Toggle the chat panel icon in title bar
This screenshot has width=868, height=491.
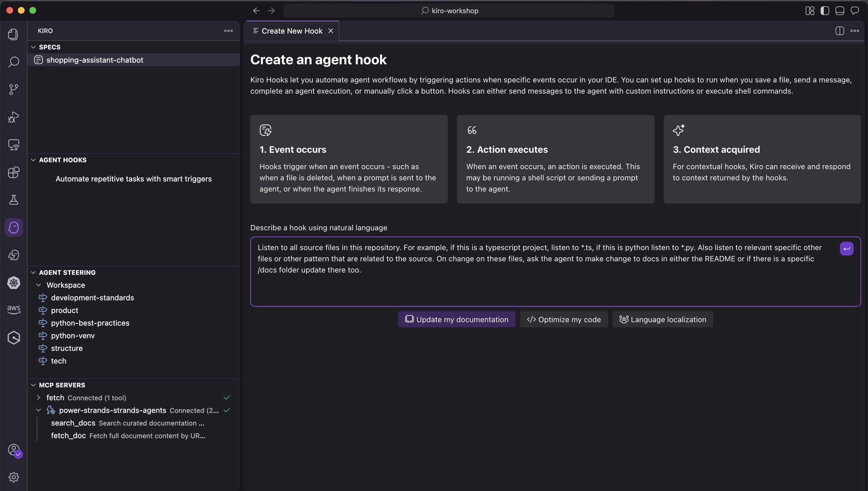point(855,11)
